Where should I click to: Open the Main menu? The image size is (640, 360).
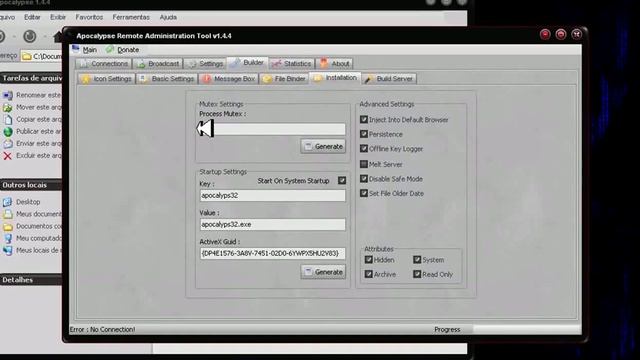(84, 50)
